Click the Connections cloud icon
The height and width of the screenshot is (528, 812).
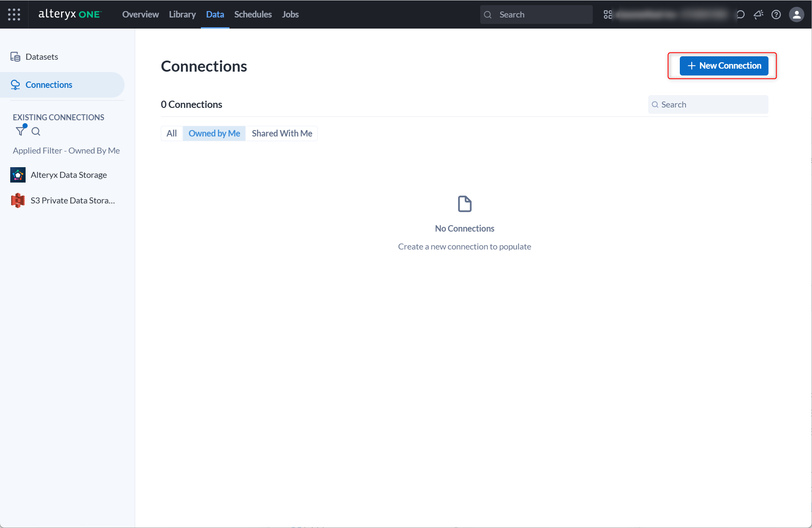pyautogui.click(x=15, y=85)
